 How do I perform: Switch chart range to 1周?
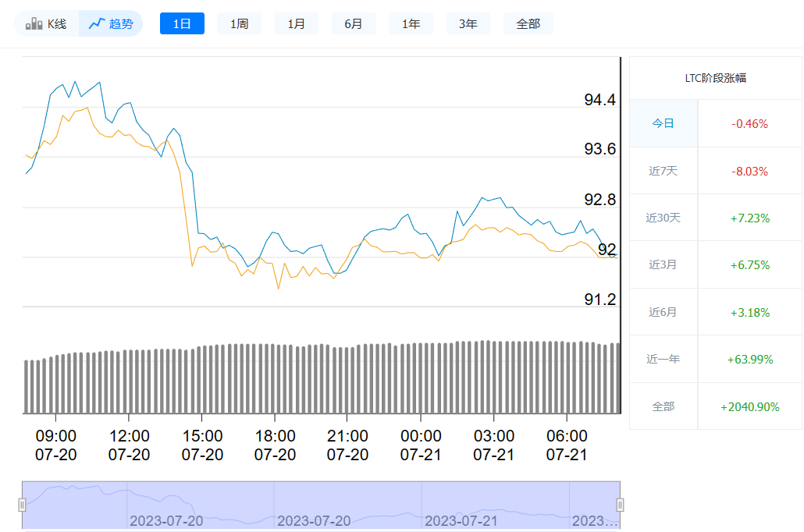click(239, 24)
